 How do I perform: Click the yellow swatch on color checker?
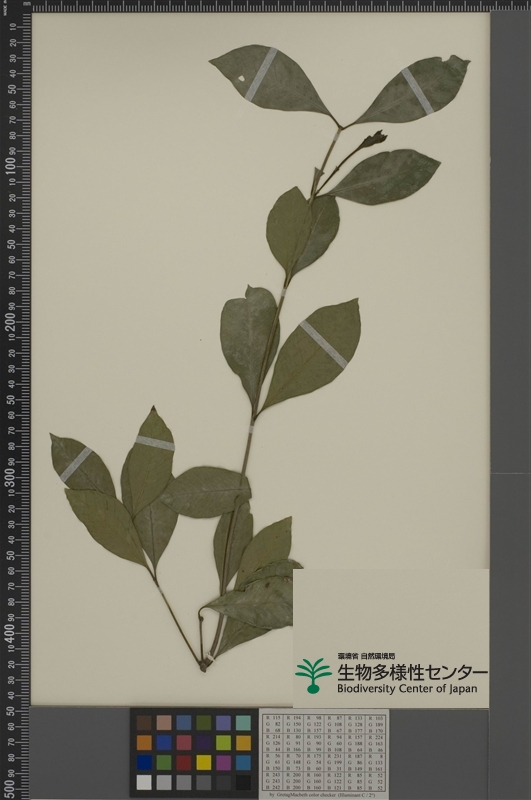pyautogui.click(x=203, y=762)
